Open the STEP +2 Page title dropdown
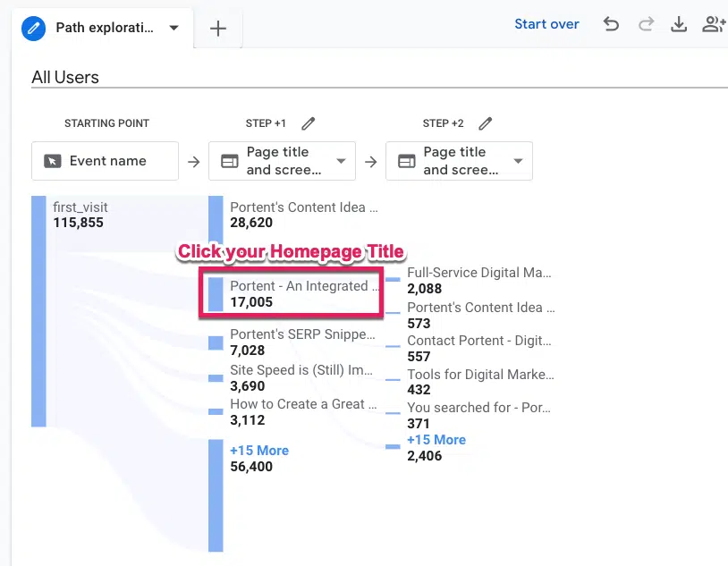Screen dimensions: 728x566 (x=459, y=161)
